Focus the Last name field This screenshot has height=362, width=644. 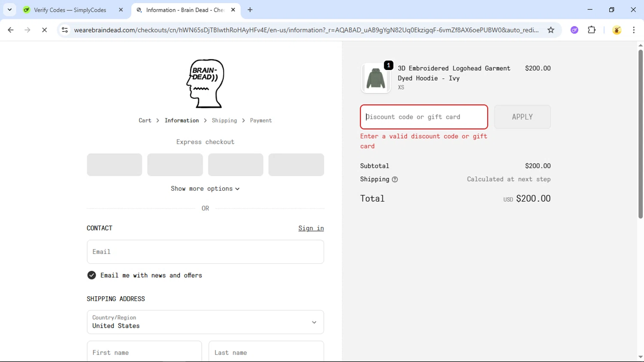(266, 352)
